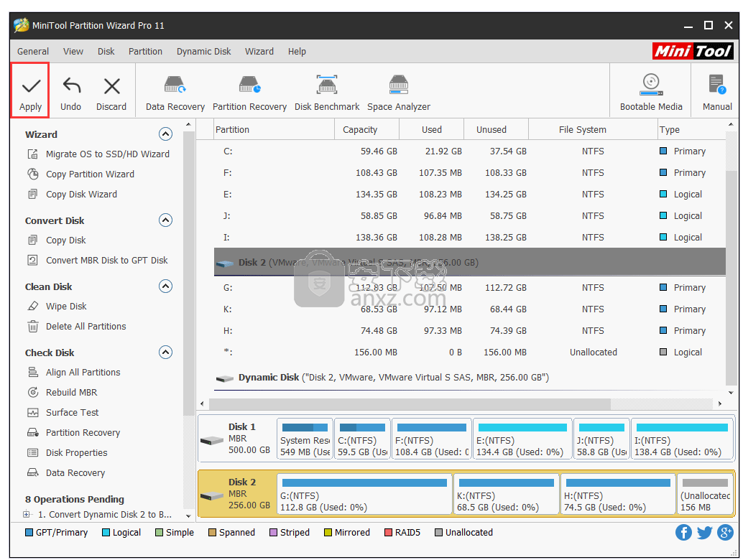Screen dimensions: 743x560
Task: Create Bootable Media
Action: pos(651,93)
